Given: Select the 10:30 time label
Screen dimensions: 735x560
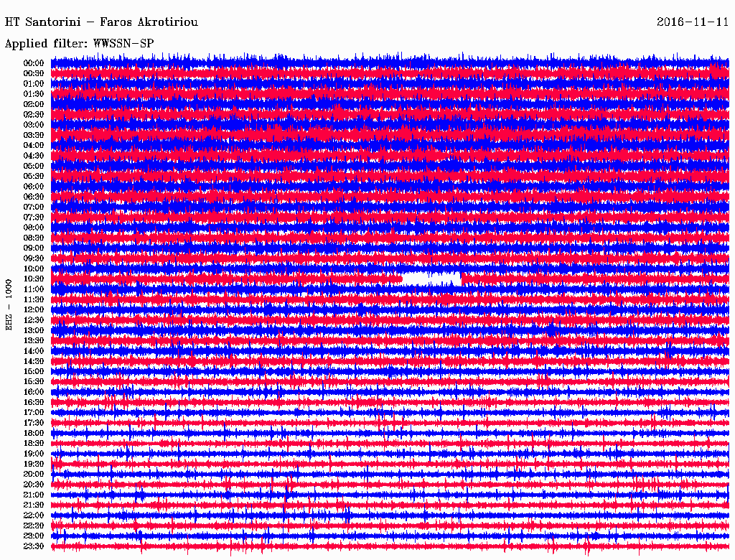Looking at the screenshot, I should point(34,279).
